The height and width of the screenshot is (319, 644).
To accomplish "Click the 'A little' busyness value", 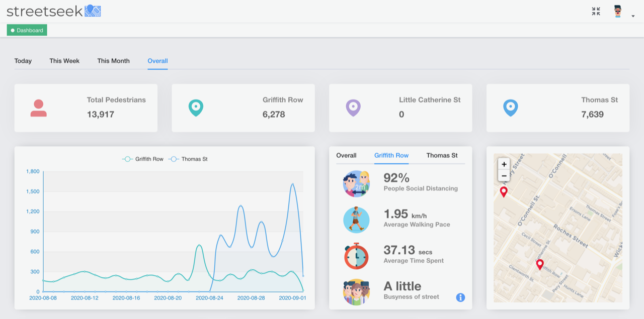I will (403, 286).
